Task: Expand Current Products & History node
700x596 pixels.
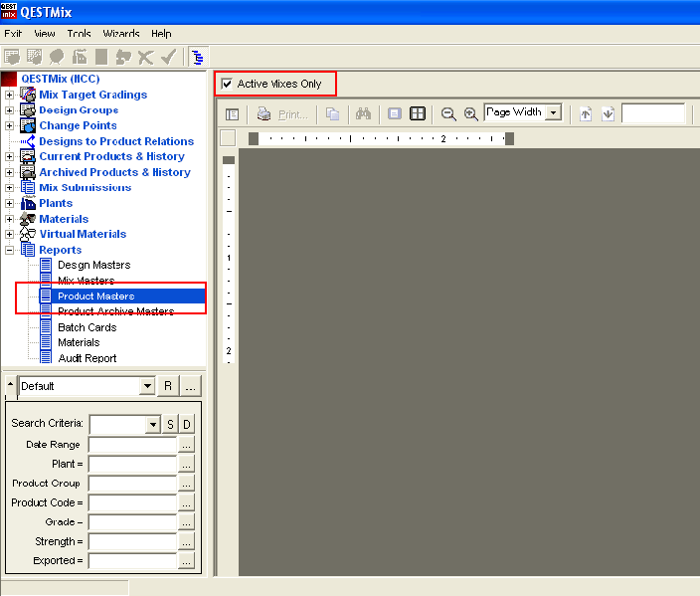Action: [x=9, y=157]
